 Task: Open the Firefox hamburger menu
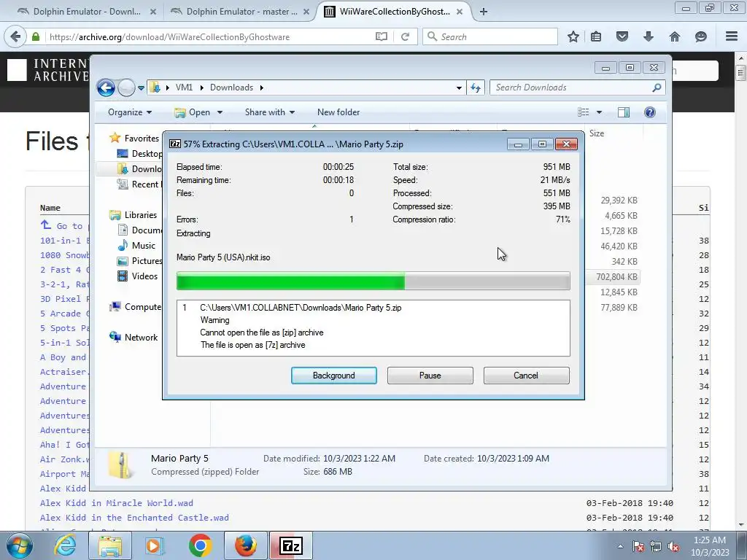click(732, 36)
